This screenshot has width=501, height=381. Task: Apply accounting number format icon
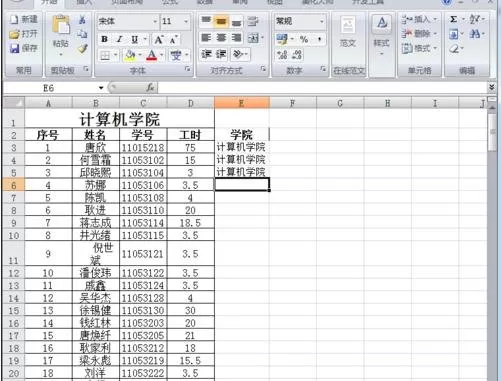click(282, 39)
